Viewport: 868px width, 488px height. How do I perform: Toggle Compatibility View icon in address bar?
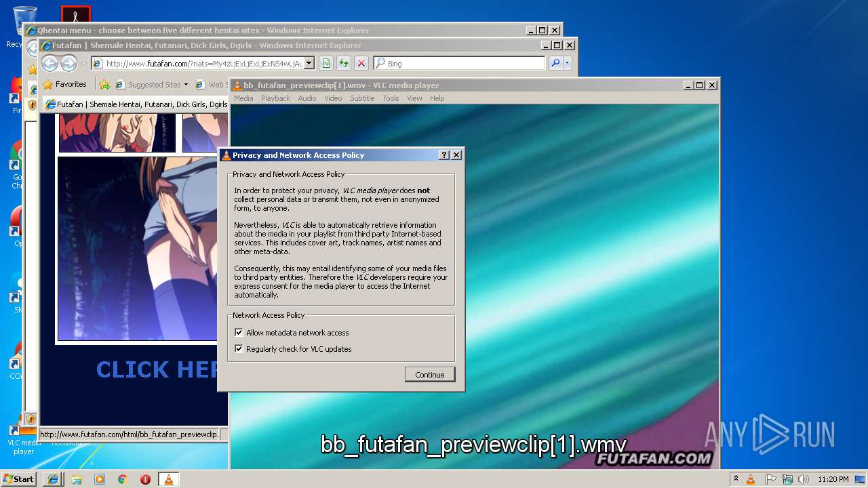(x=326, y=64)
